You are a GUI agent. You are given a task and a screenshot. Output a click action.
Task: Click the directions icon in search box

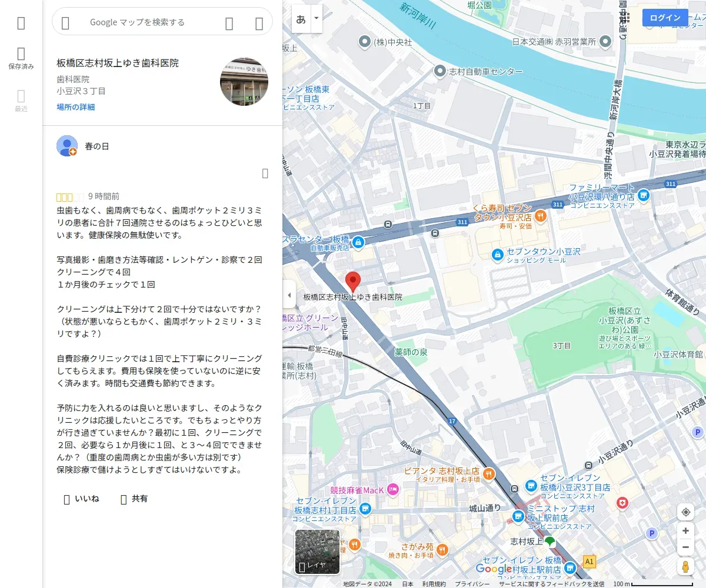pos(259,23)
